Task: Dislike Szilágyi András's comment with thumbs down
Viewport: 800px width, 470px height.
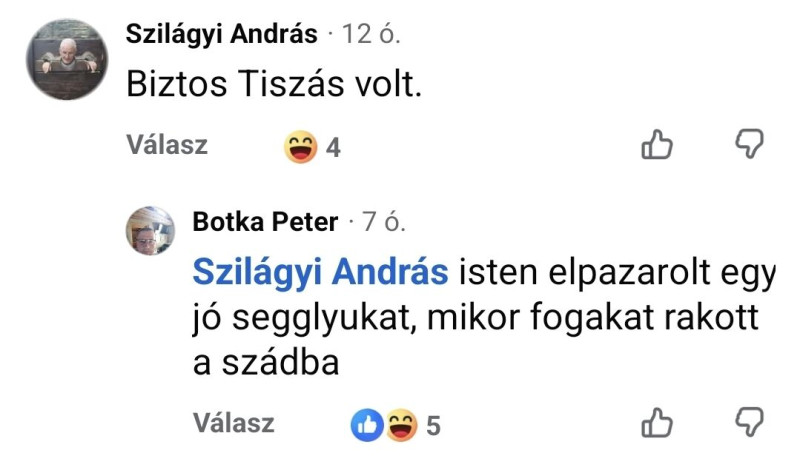Action: [x=749, y=143]
